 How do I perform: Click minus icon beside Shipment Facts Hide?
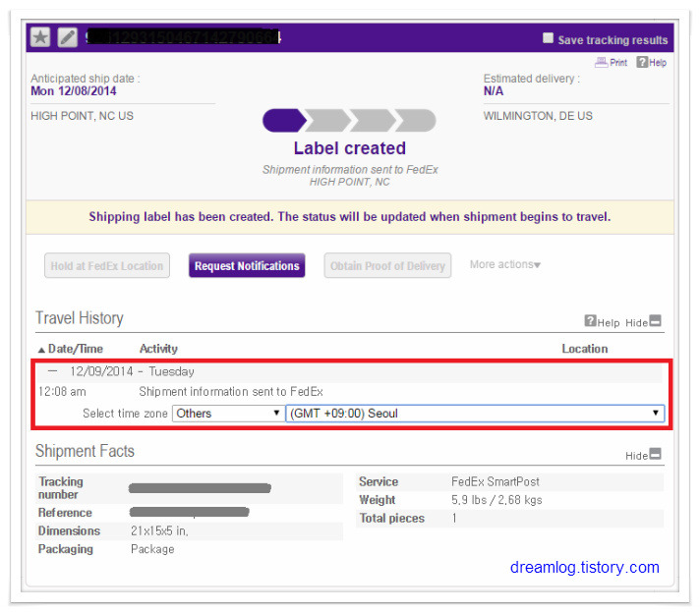click(x=655, y=454)
